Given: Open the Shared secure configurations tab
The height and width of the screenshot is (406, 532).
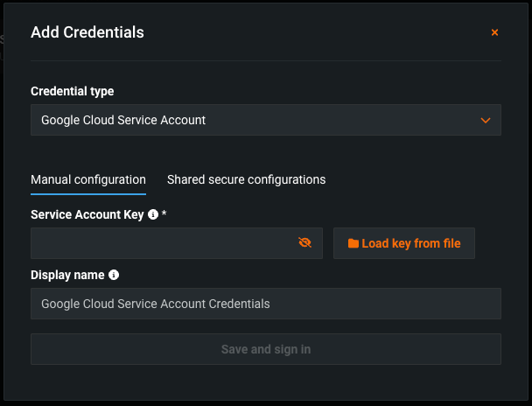Looking at the screenshot, I should pyautogui.click(x=246, y=179).
